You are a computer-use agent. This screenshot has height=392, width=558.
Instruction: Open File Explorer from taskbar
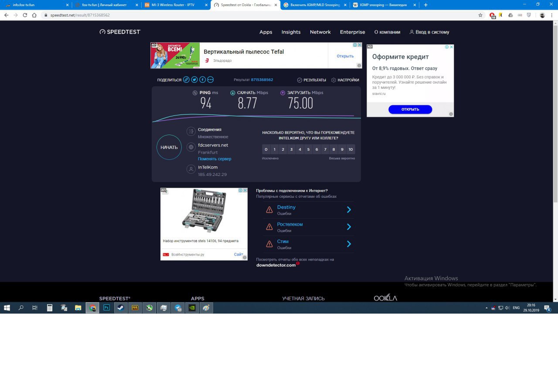pyautogui.click(x=78, y=308)
